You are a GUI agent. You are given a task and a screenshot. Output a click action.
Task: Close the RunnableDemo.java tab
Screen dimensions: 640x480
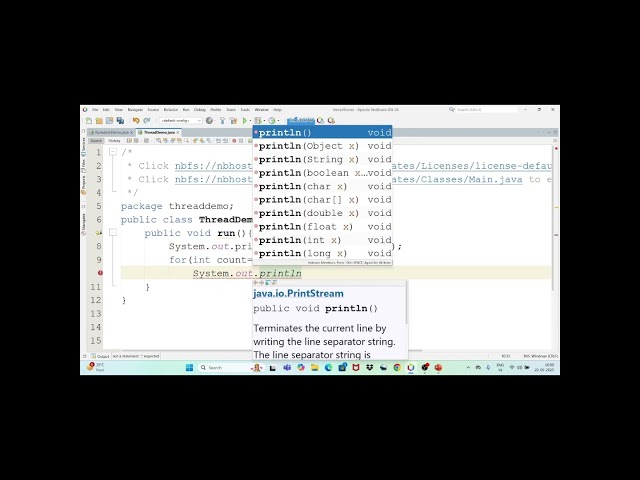(x=131, y=133)
